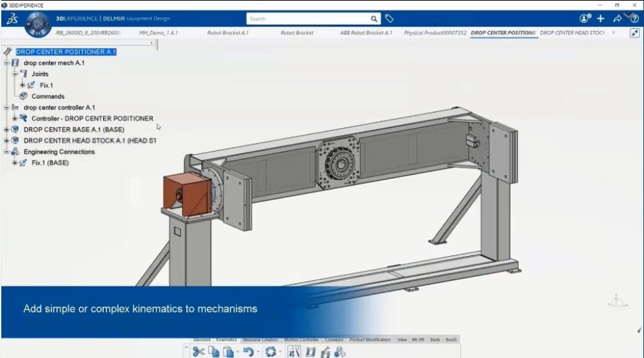644x358 pixels.
Task: Click the Search input field
Action: click(308, 19)
